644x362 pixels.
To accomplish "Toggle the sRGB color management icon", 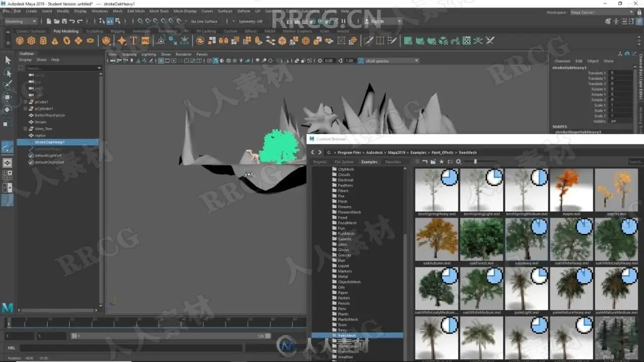I will 360,61.
